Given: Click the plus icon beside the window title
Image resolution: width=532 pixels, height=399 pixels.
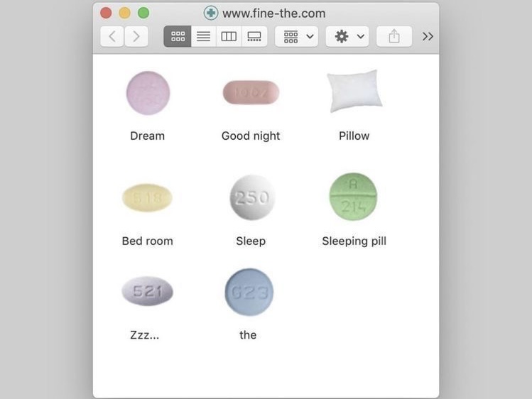Looking at the screenshot, I should (x=211, y=13).
